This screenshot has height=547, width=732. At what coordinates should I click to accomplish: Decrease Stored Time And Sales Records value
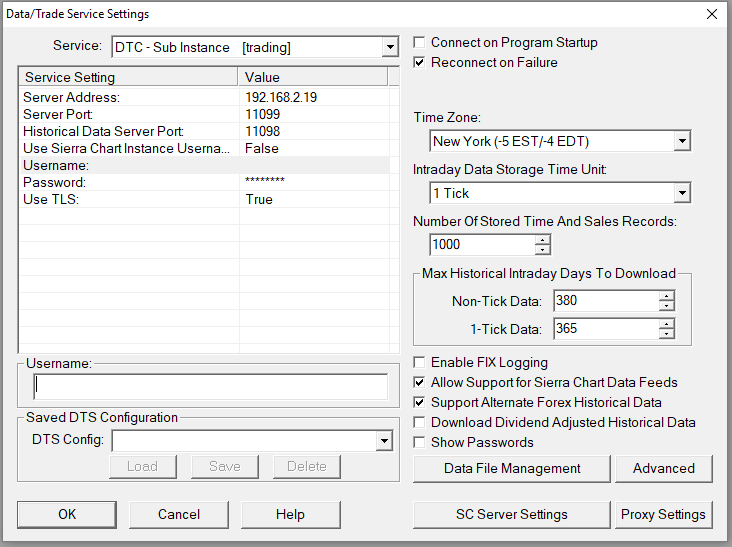542,250
